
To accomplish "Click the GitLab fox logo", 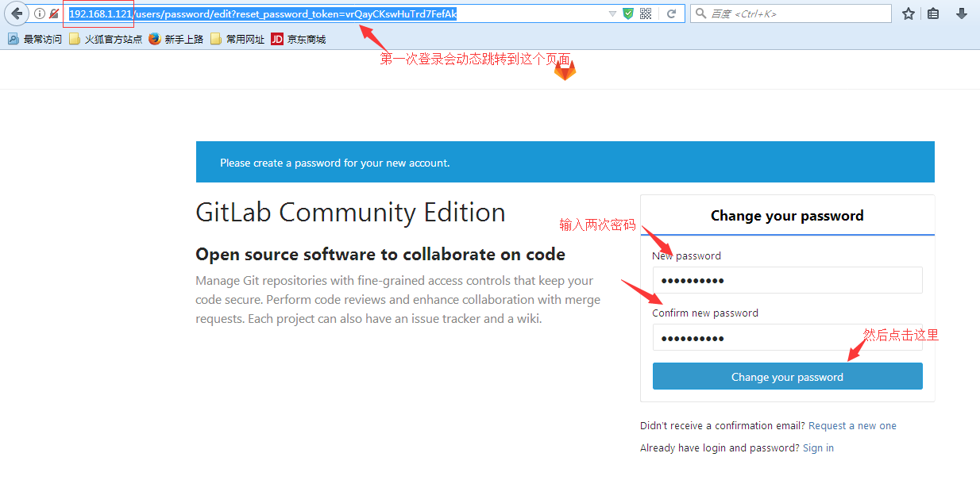I will click(565, 71).
